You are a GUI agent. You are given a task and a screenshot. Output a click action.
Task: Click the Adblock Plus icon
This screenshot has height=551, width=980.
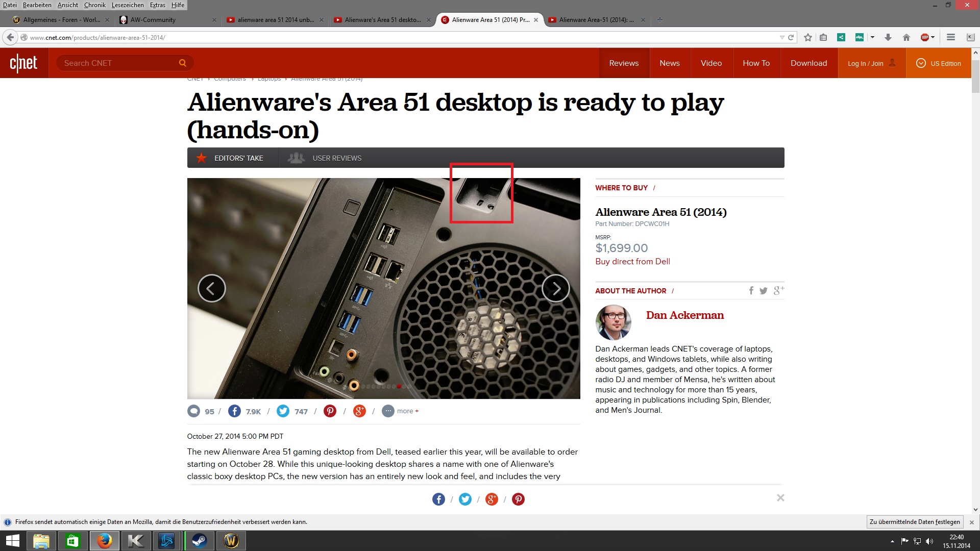pyautogui.click(x=924, y=37)
